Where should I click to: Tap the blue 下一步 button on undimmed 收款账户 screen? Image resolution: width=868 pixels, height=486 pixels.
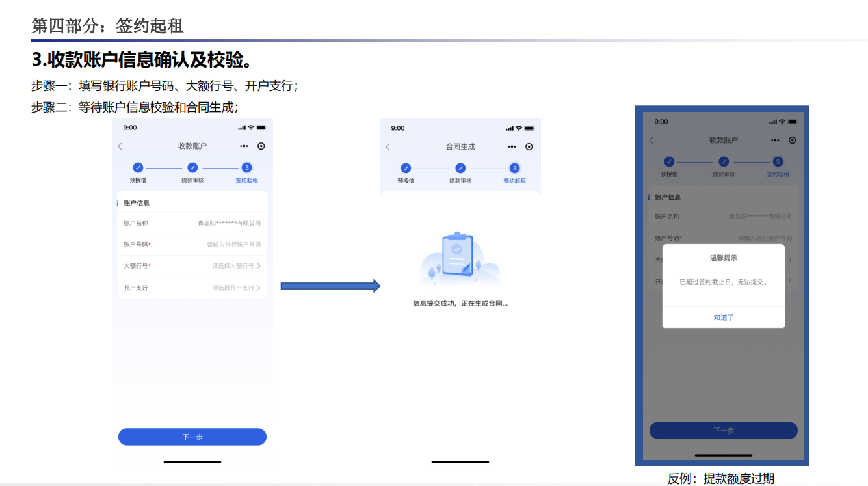click(192, 437)
